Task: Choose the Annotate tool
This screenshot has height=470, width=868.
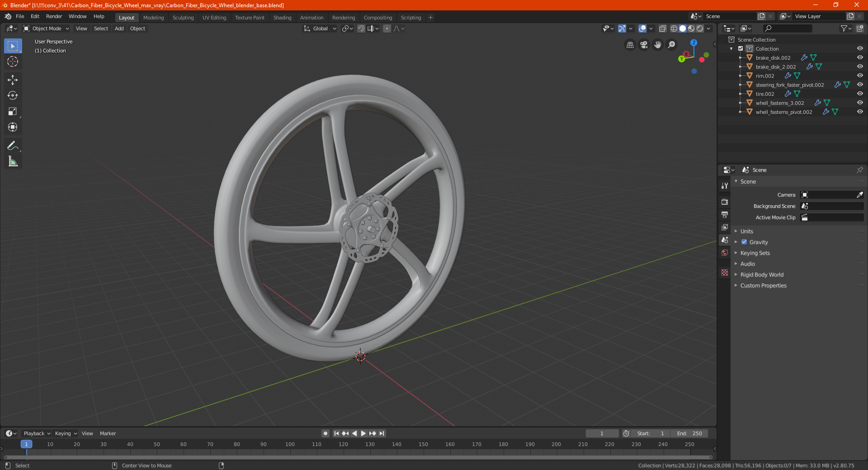Action: pyautogui.click(x=13, y=146)
